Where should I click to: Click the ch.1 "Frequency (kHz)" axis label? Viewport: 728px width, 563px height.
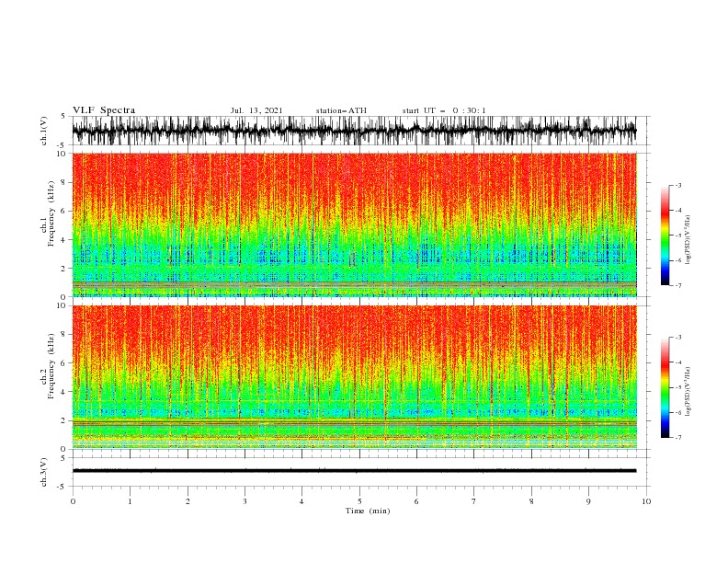point(51,213)
